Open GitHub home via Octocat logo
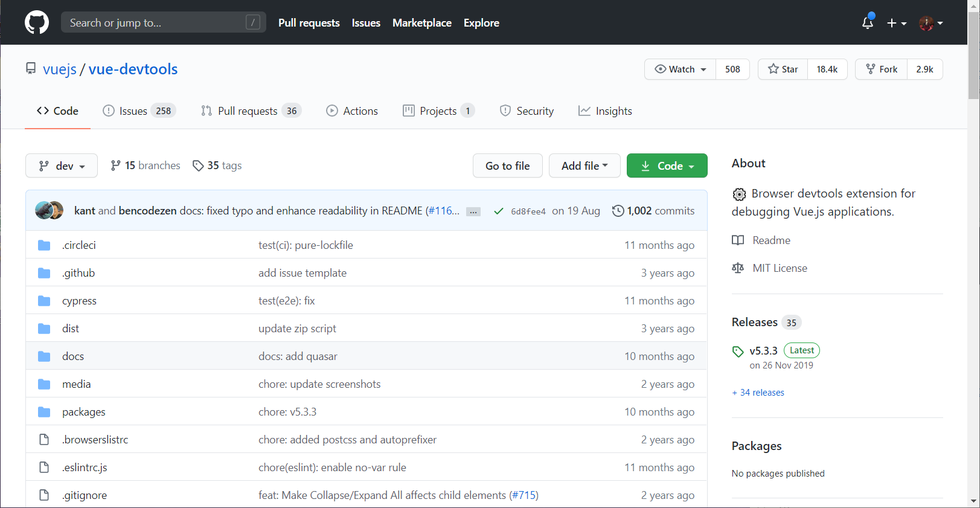 37,22
